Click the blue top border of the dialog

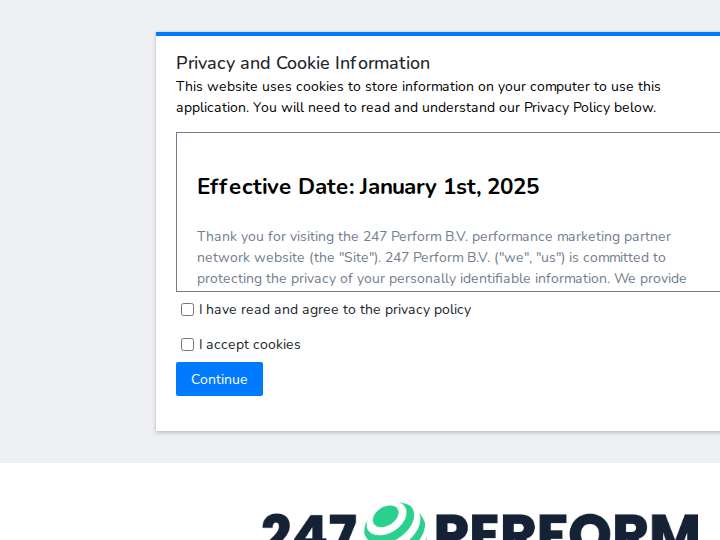[438, 34]
